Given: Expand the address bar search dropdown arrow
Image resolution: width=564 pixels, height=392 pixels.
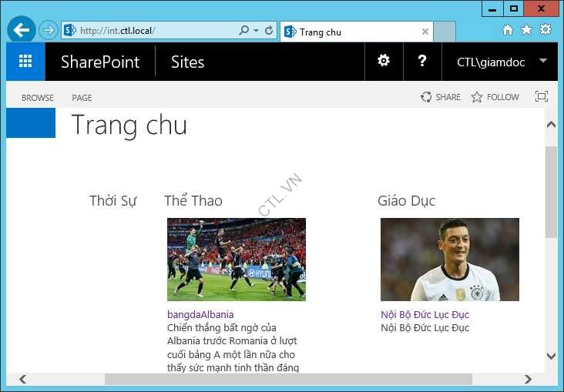Looking at the screenshot, I should 256,31.
